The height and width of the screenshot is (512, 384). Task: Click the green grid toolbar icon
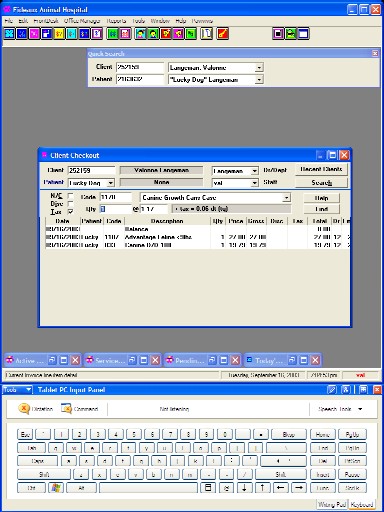click(113, 34)
